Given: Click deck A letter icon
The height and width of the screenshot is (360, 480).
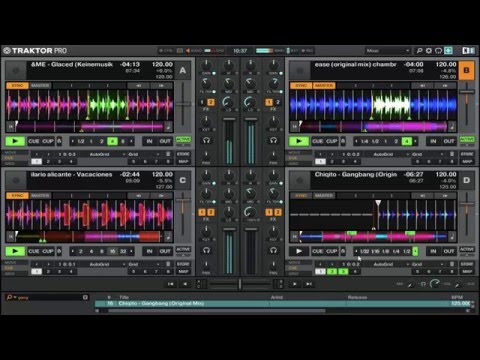Looking at the screenshot, I should (x=183, y=70).
